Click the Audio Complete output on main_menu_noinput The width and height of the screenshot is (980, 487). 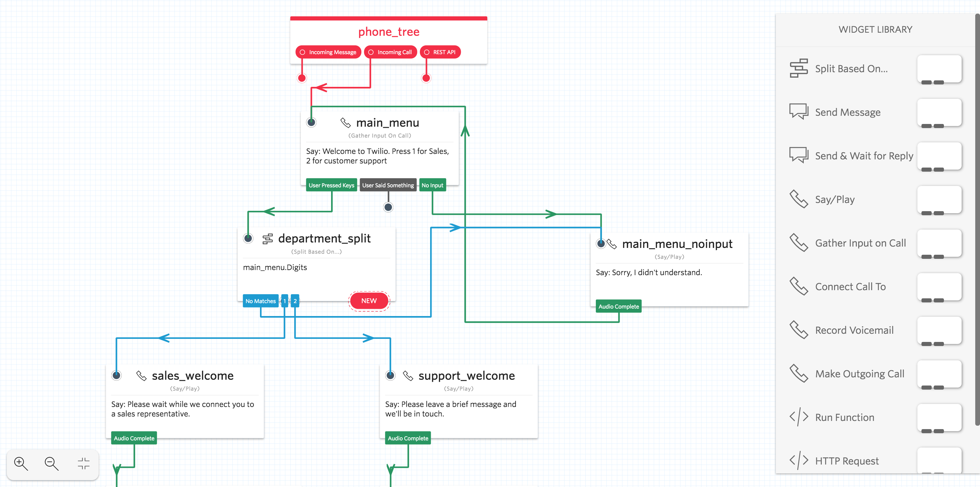tap(618, 306)
